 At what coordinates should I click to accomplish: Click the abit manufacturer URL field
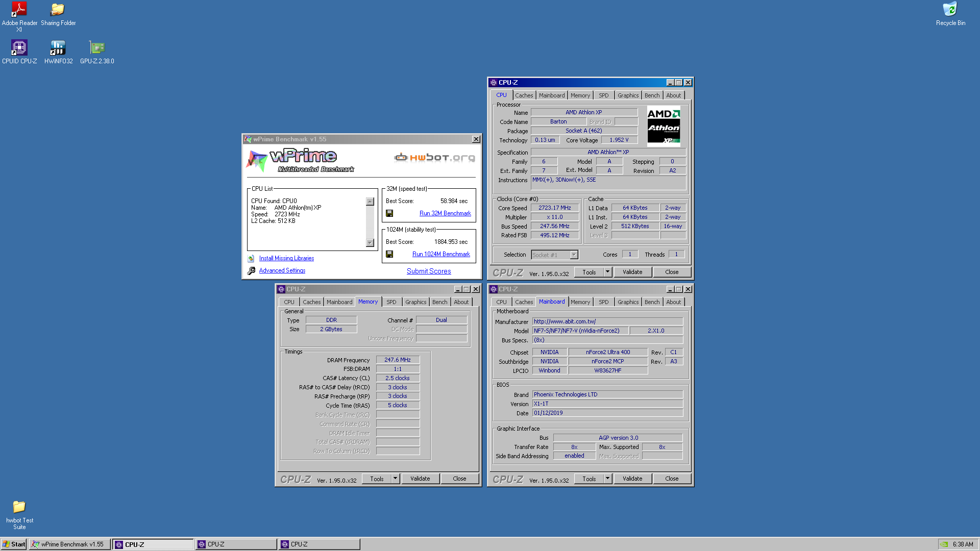607,321
